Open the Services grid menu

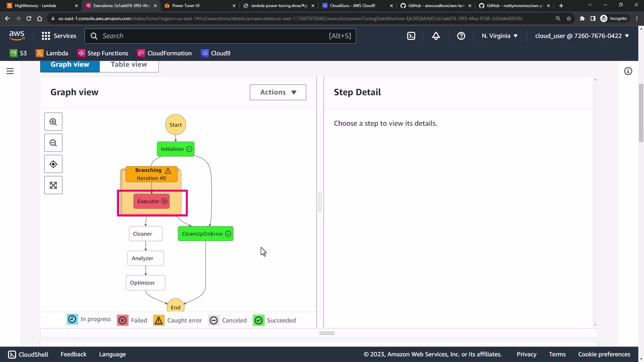point(59,36)
